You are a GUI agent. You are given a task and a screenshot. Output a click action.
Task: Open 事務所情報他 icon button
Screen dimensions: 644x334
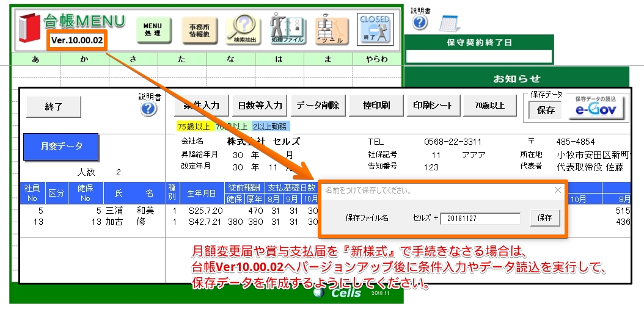click(199, 29)
